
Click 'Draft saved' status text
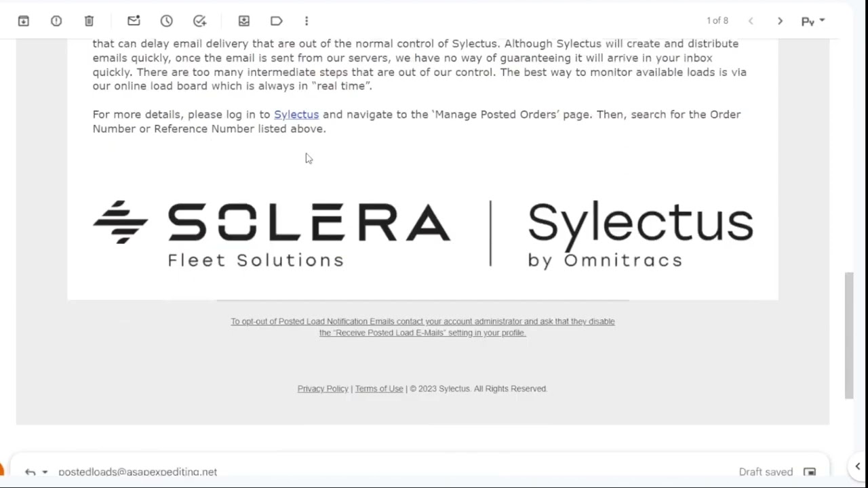[766, 472]
